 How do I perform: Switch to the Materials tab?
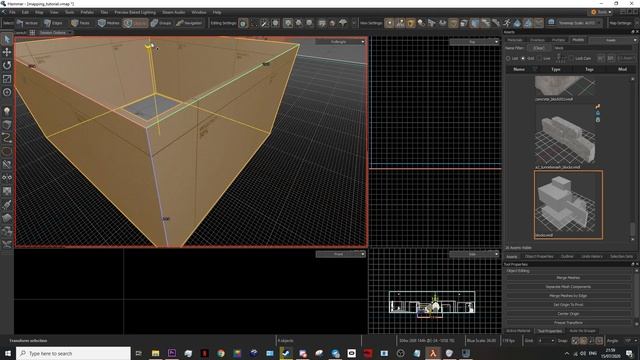click(x=515, y=40)
